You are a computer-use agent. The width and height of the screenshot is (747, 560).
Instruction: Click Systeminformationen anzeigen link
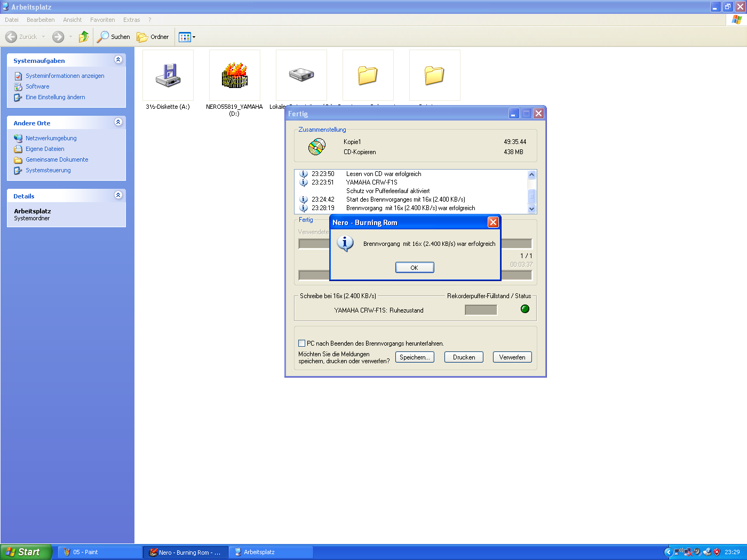(x=65, y=76)
